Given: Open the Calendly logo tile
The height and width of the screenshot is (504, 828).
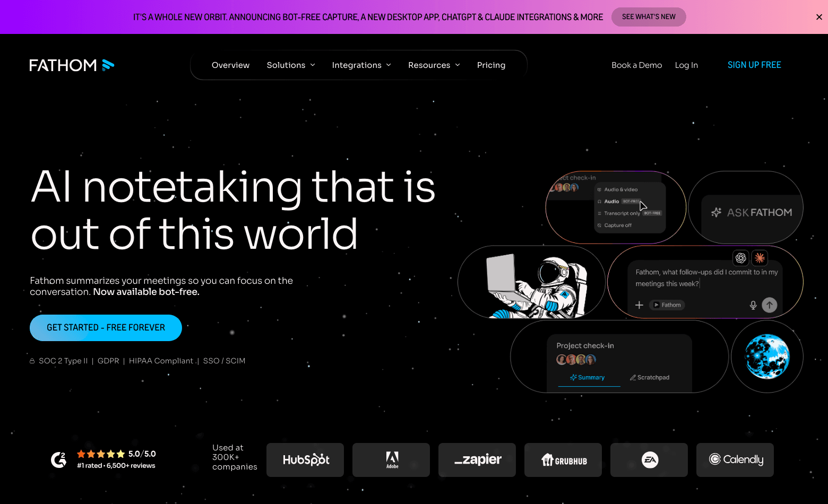Looking at the screenshot, I should click(x=735, y=460).
